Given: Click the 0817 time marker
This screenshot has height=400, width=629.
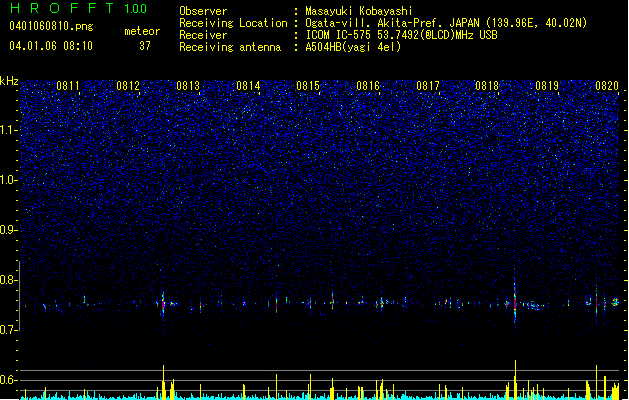Looking at the screenshot, I should click(428, 86).
